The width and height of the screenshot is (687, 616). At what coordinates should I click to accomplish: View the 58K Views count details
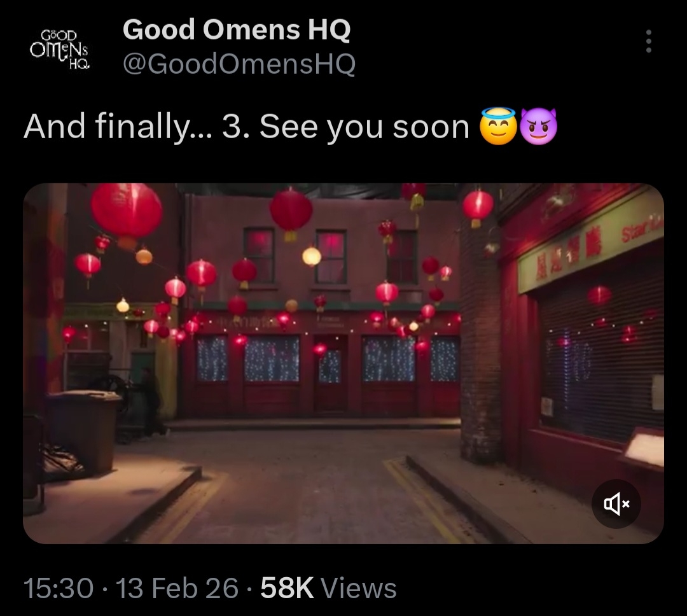[329, 588]
